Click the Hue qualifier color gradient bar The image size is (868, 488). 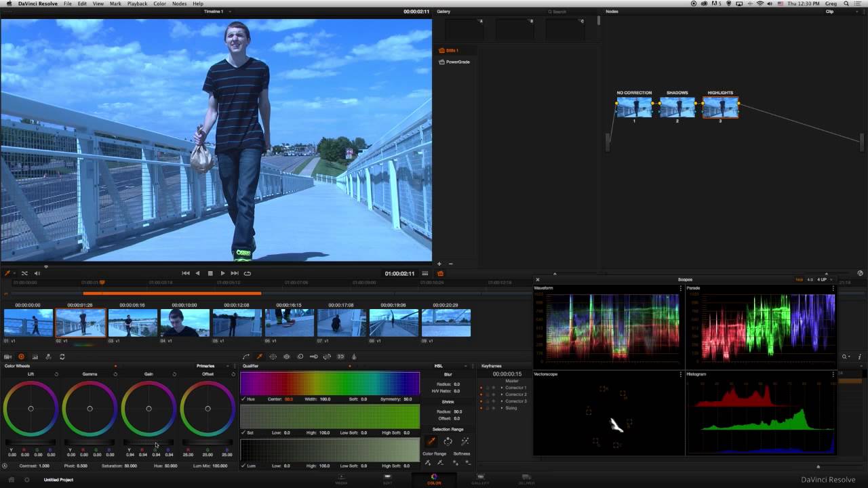coord(330,384)
